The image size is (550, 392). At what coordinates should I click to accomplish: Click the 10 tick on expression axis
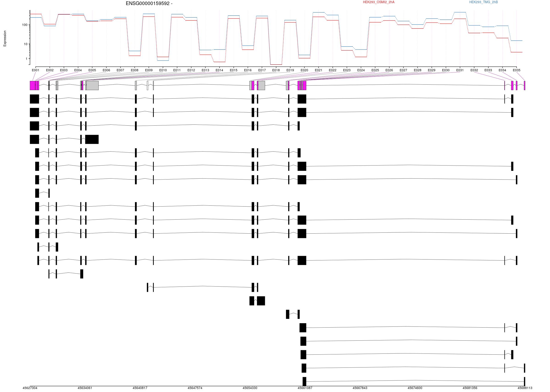26,44
